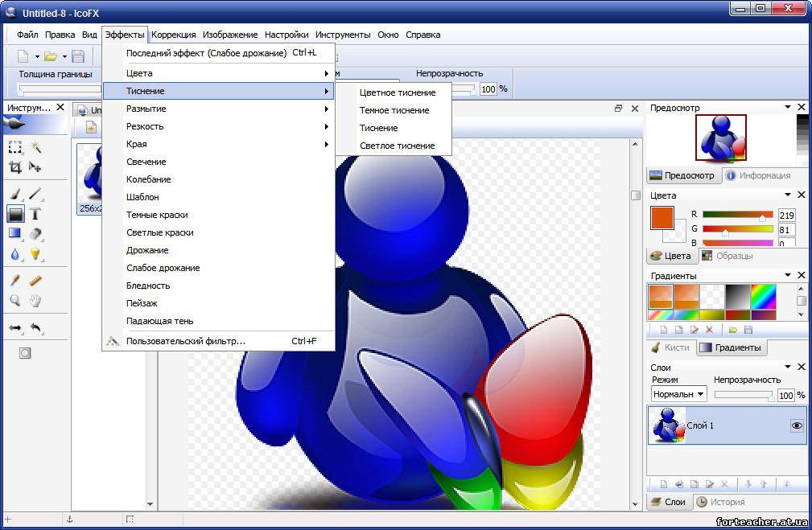Select the gradient fill tool

[15, 233]
